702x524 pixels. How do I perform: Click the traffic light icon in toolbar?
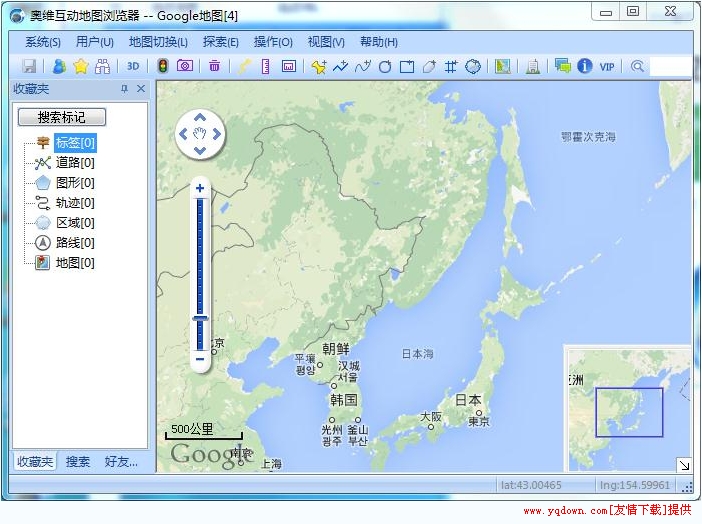click(x=162, y=66)
